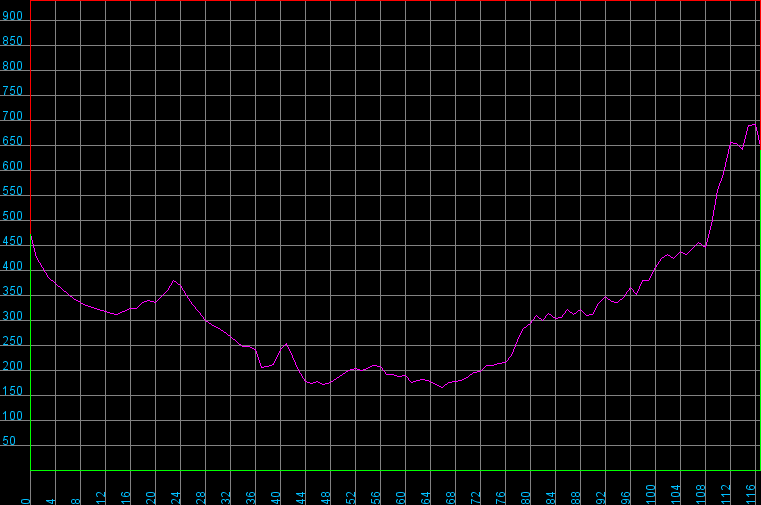Select the 200 vertical axis label
Screen dimensions: 761x505
[x=13, y=366]
